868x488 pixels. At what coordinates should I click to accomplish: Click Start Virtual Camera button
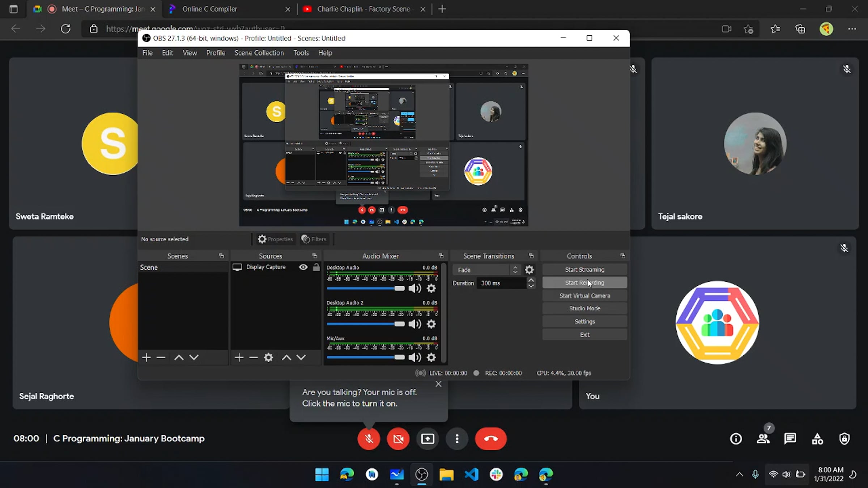pos(584,296)
